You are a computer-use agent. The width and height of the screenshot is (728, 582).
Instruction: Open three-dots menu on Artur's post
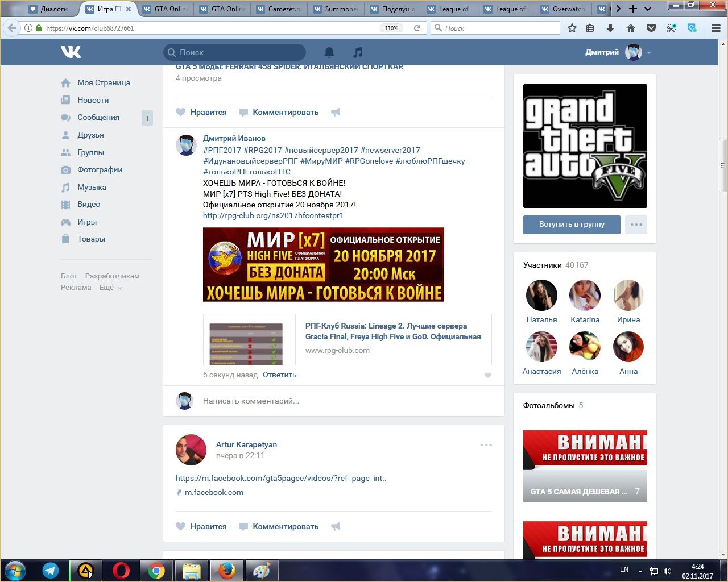coord(486,445)
